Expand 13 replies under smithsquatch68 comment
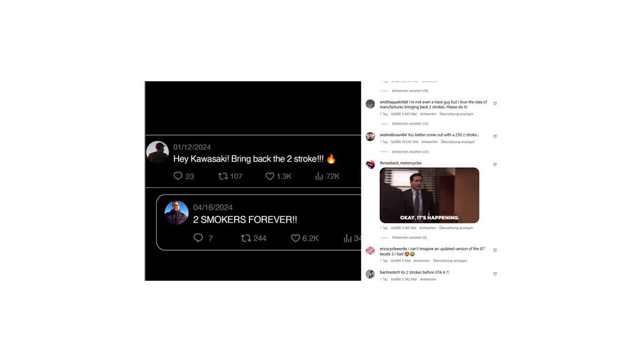Screen dimensions: 644x362 pos(410,123)
